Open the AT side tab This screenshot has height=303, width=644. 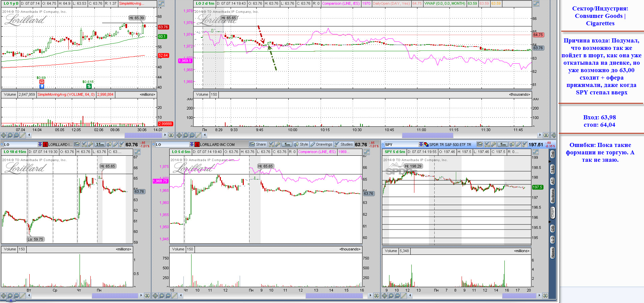[553, 181]
